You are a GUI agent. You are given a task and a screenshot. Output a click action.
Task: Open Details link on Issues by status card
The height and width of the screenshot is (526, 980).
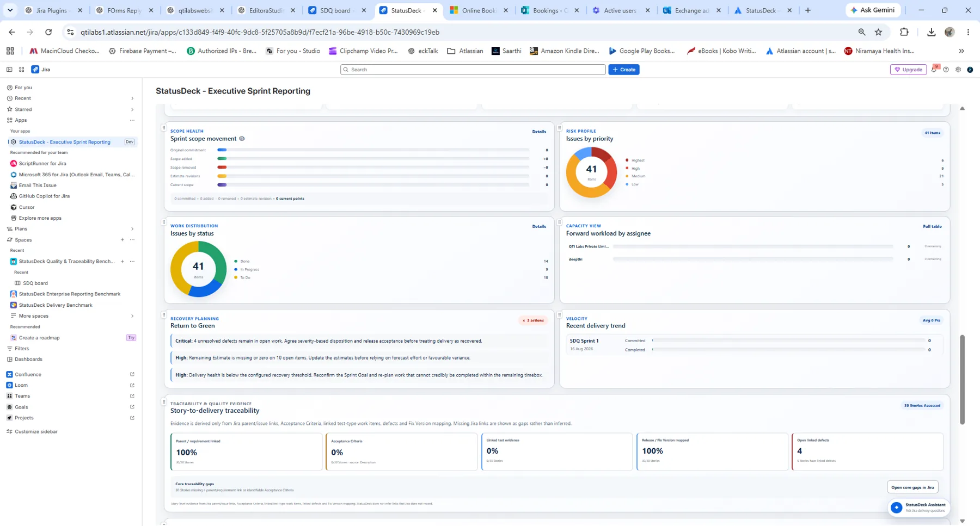pos(539,226)
